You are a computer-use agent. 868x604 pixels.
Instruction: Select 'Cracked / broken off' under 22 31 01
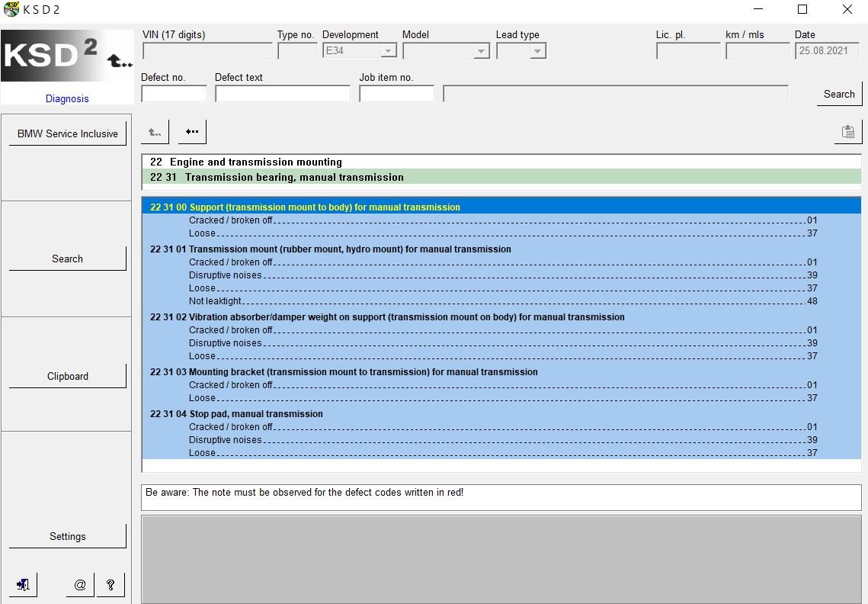[x=501, y=262]
